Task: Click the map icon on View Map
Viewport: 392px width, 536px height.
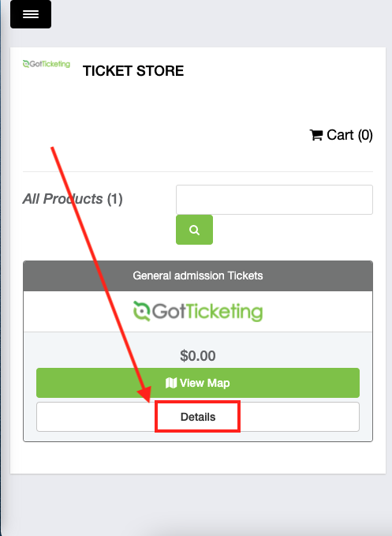Action: pyautogui.click(x=171, y=383)
